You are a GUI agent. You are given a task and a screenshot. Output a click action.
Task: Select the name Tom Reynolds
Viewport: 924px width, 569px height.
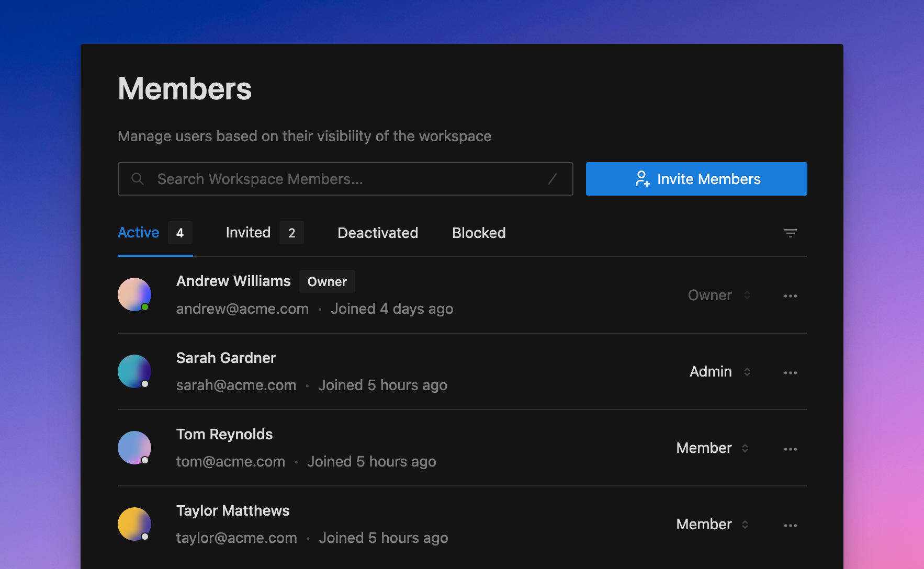pos(224,435)
